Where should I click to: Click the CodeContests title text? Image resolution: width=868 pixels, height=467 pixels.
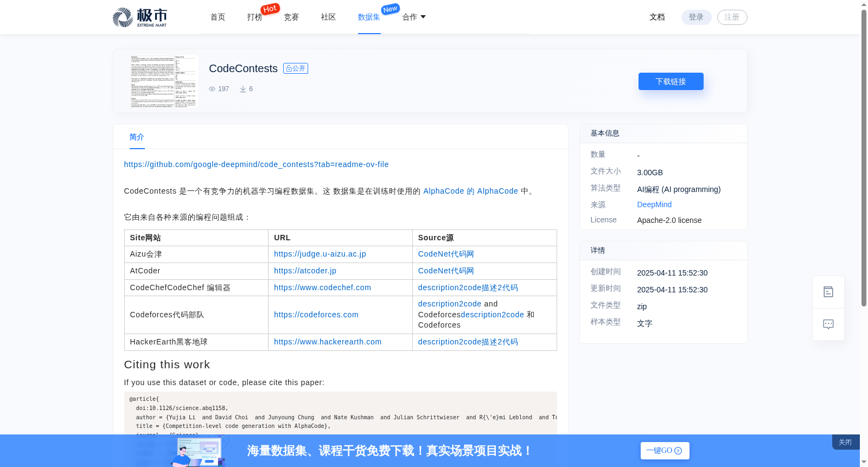[243, 68]
